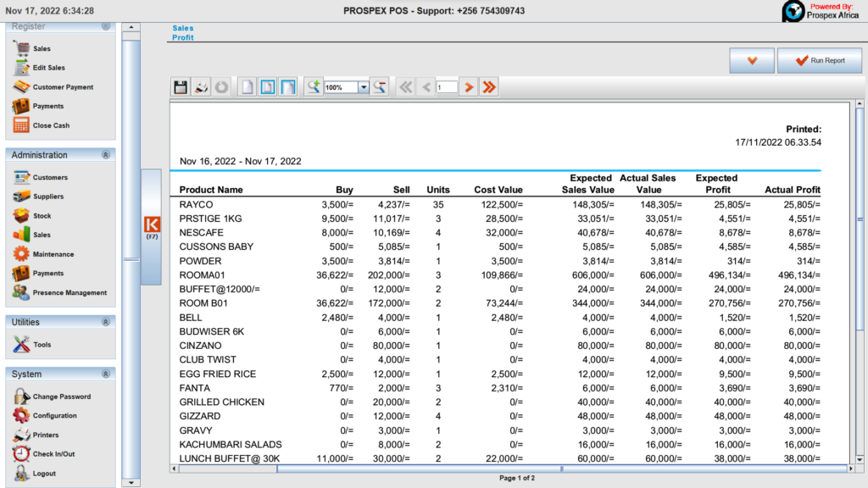Go to the next report page
868x488 pixels.
tap(469, 87)
